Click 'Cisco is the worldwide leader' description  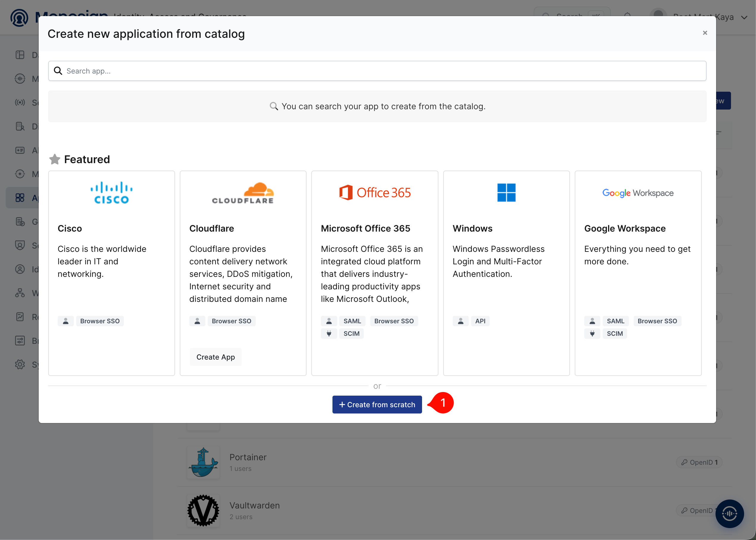coord(102,261)
